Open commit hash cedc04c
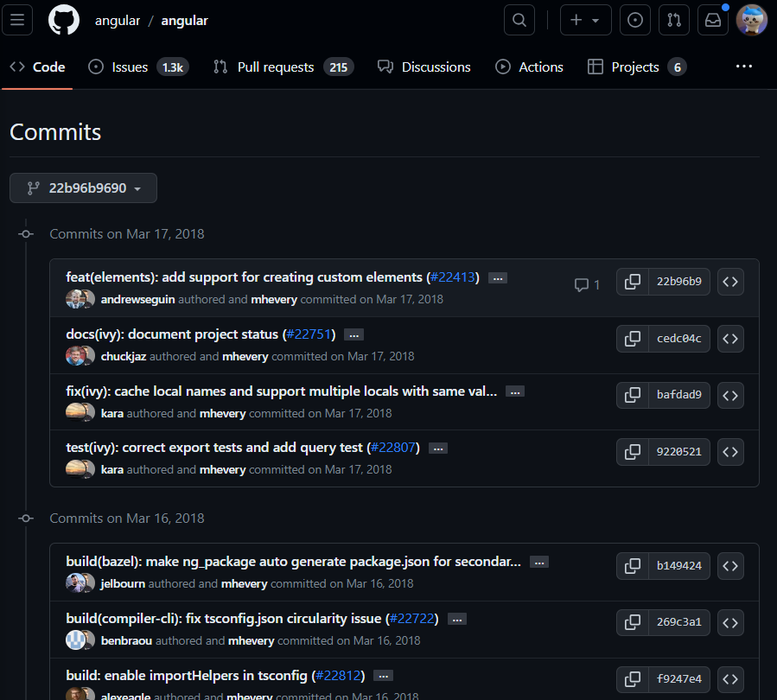This screenshot has height=700, width=777. (x=678, y=339)
